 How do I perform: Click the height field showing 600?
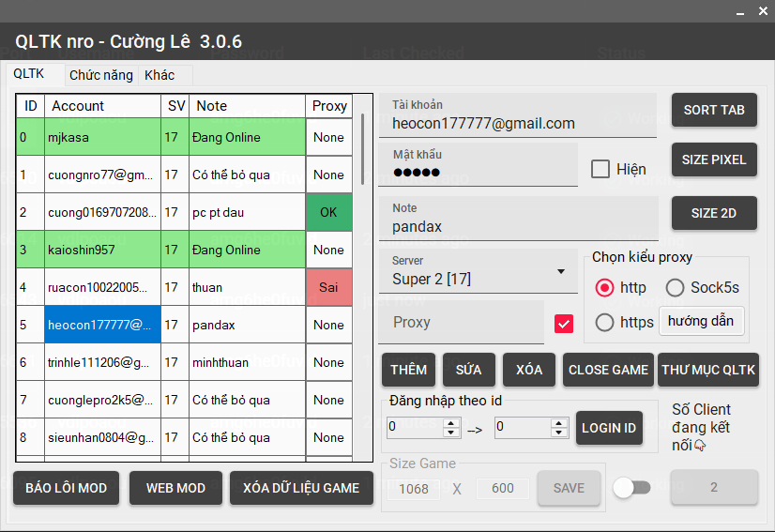503,488
